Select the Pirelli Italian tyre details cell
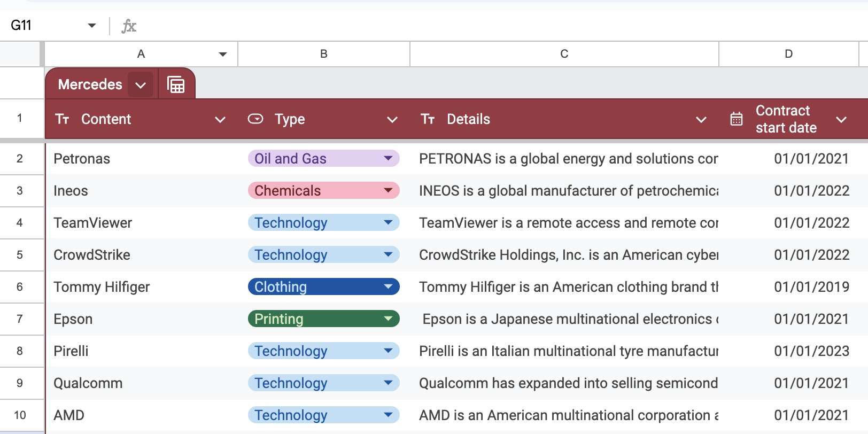Screen dimensions: 868x434 (564, 351)
